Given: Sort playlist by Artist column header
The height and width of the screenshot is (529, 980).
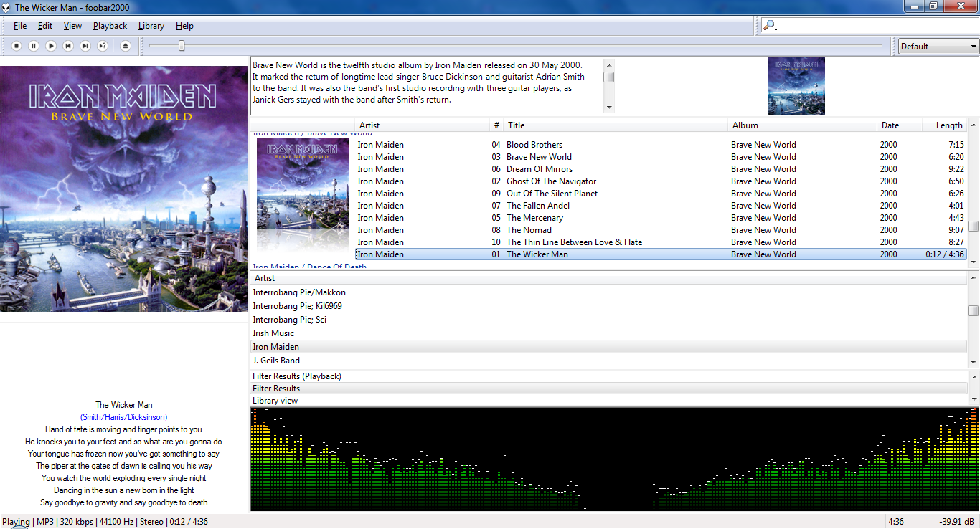Looking at the screenshot, I should 423,125.
